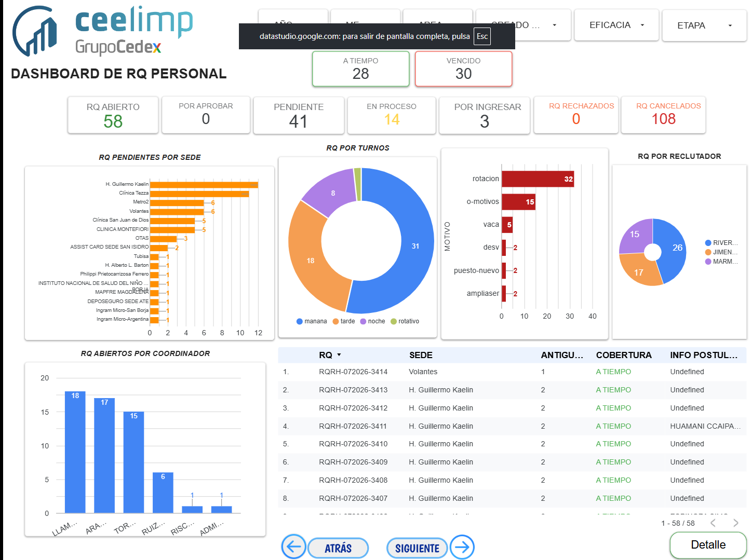751x560 pixels.
Task: Click the POR INGRESAR 3 scorecard
Action: pyautogui.click(x=485, y=115)
